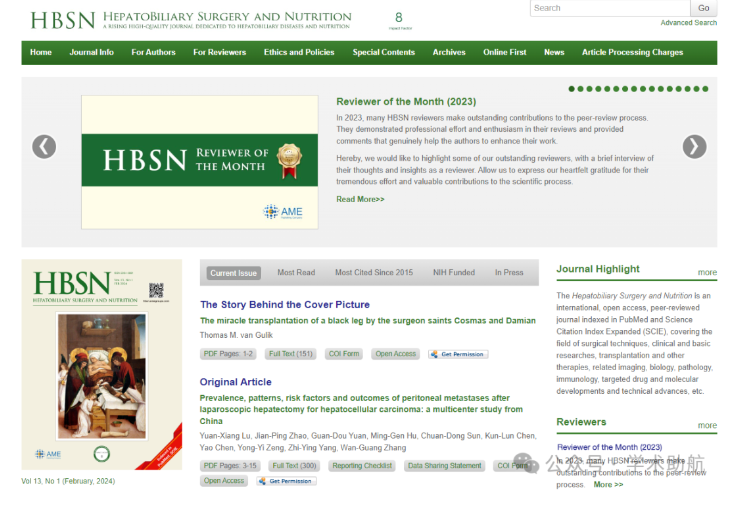
Task: Click Get Permission for first article
Action: pos(458,354)
